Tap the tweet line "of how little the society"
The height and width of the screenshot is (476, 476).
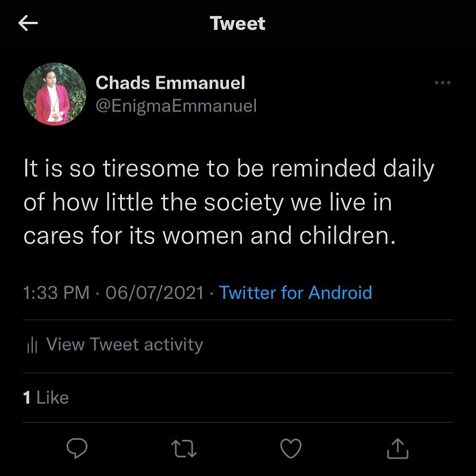(207, 203)
